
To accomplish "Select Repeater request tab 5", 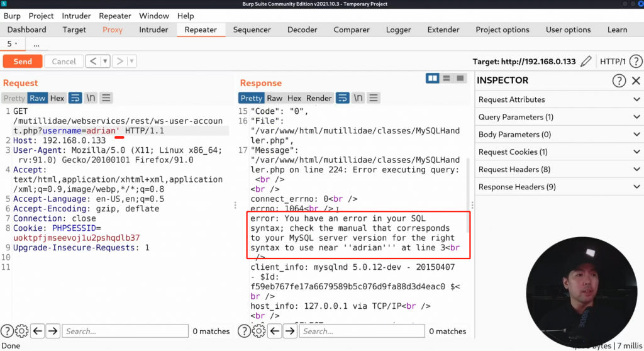I will [x=13, y=43].
